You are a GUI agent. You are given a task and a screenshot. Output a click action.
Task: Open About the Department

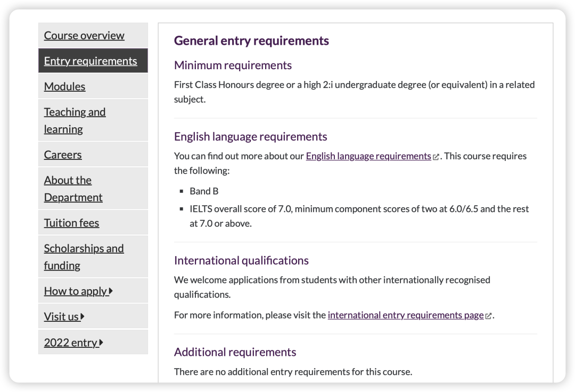point(73,189)
